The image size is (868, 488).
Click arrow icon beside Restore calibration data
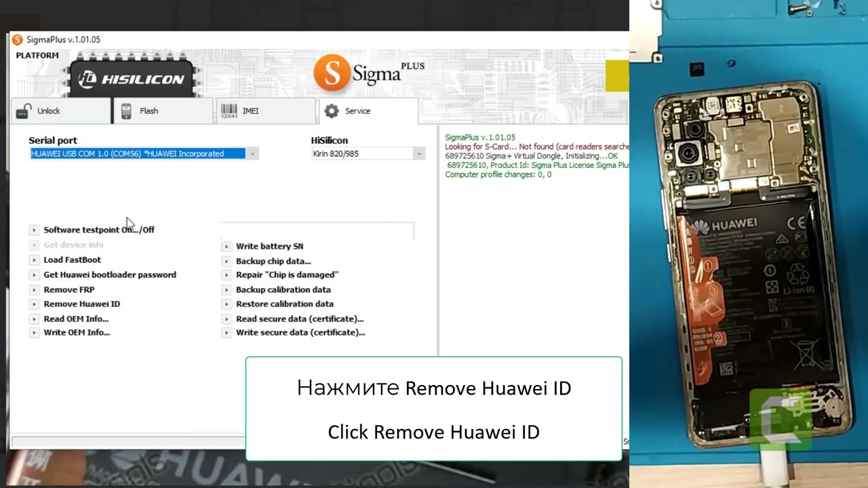[x=226, y=304]
